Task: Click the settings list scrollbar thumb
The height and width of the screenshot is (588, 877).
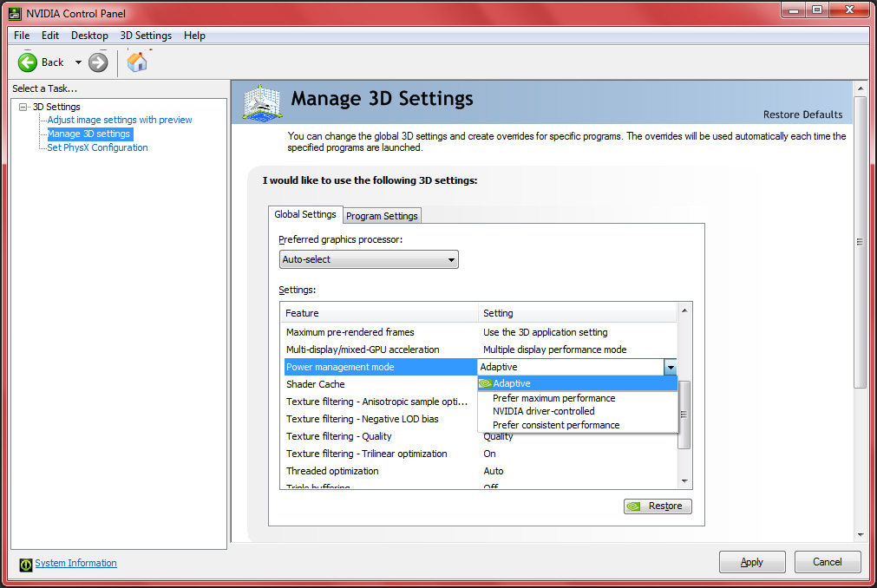Action: pyautogui.click(x=684, y=415)
